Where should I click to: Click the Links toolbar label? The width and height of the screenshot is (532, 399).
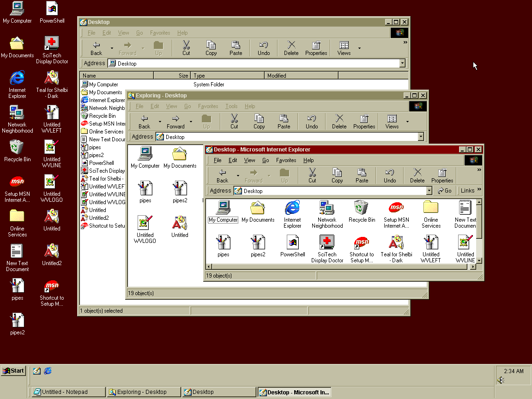(x=467, y=191)
